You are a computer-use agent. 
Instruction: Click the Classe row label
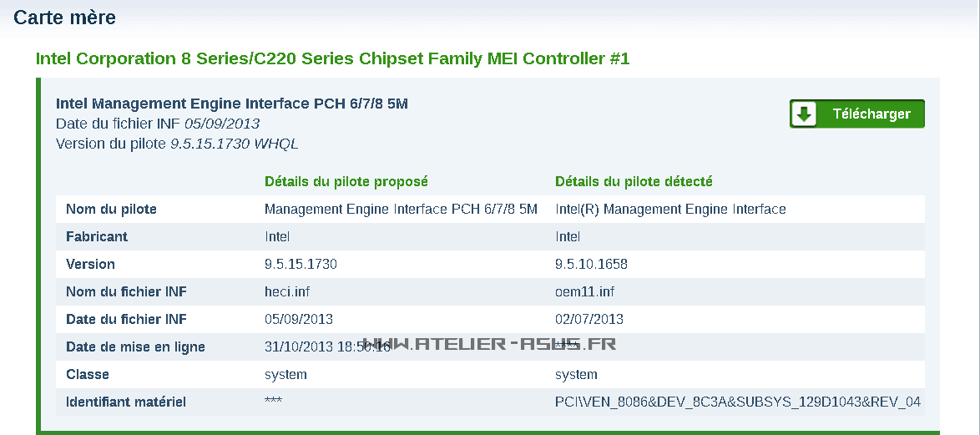pos(88,374)
